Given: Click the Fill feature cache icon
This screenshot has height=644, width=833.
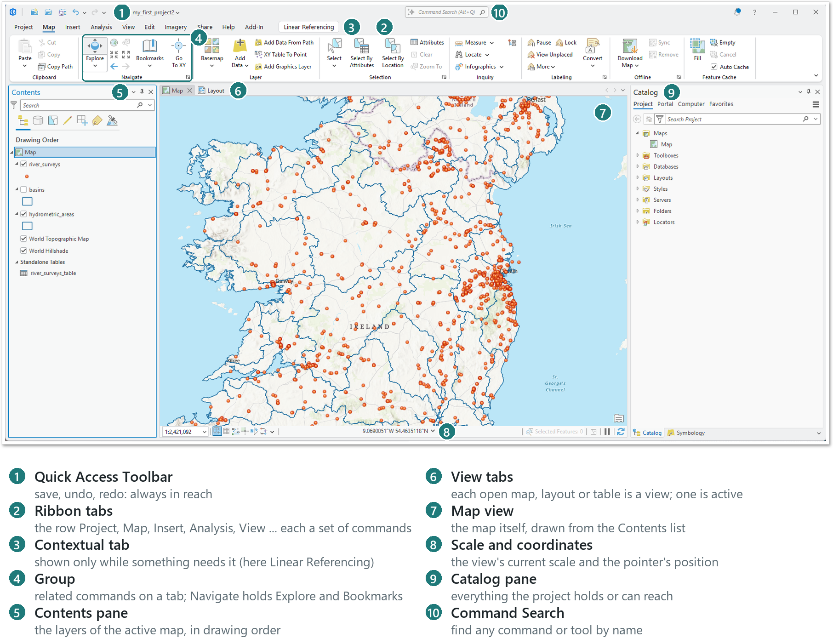Looking at the screenshot, I should click(697, 46).
